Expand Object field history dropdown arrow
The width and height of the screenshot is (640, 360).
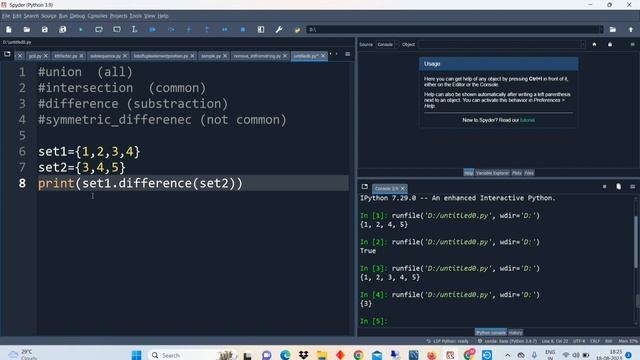(583, 44)
